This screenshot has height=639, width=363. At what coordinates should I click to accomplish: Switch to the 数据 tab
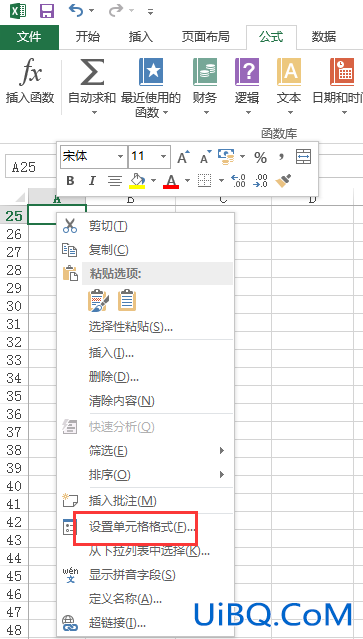coord(324,37)
